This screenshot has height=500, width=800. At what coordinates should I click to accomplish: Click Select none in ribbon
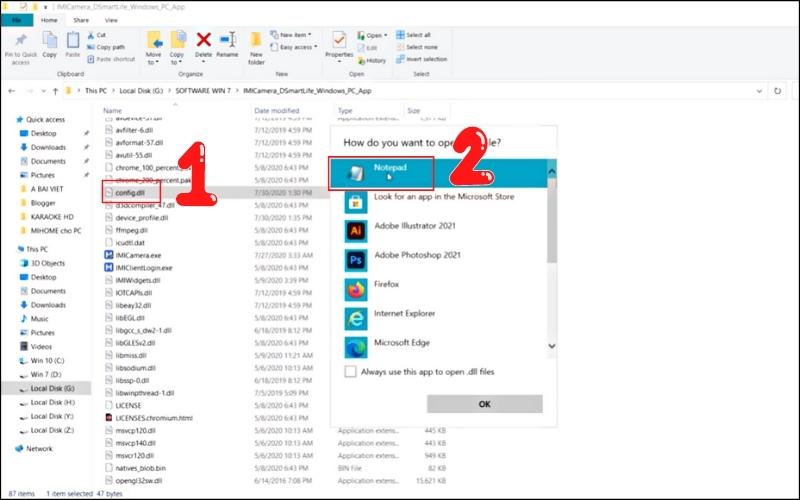click(x=417, y=47)
